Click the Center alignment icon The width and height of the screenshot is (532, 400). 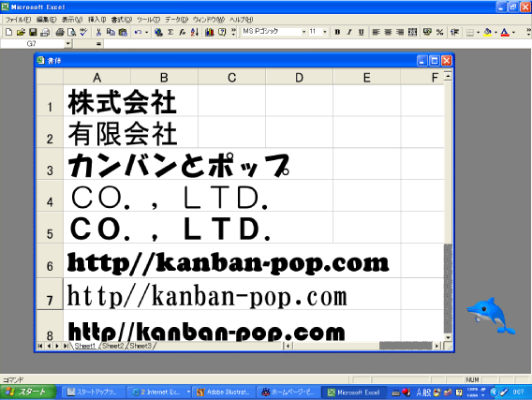pos(388,32)
